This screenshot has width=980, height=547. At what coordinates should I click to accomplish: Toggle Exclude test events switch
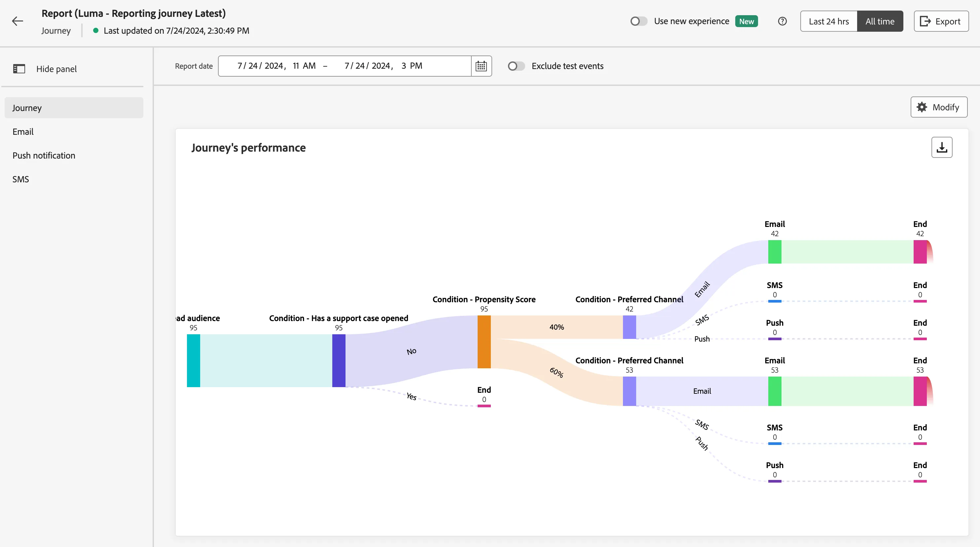[x=516, y=66]
